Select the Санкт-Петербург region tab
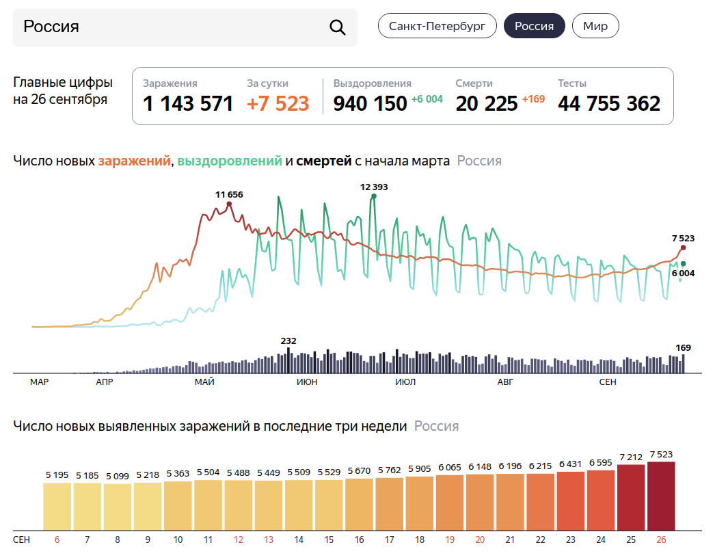728x560 pixels. pyautogui.click(x=437, y=27)
